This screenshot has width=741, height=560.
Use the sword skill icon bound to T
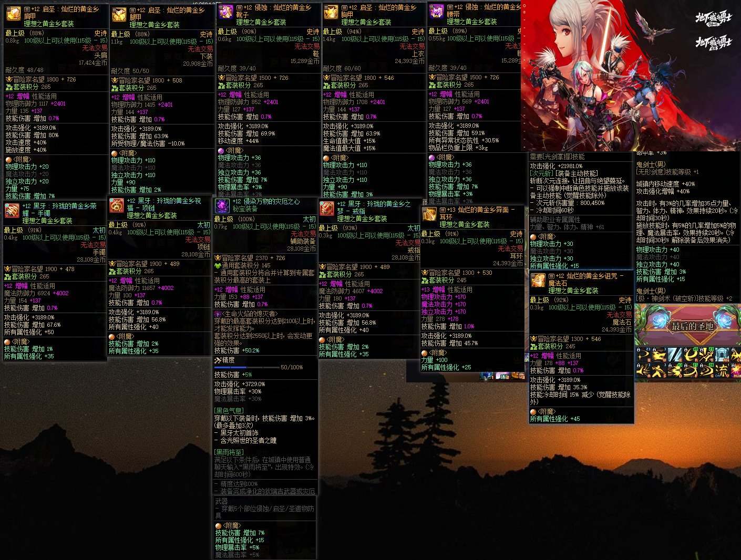[706, 355]
